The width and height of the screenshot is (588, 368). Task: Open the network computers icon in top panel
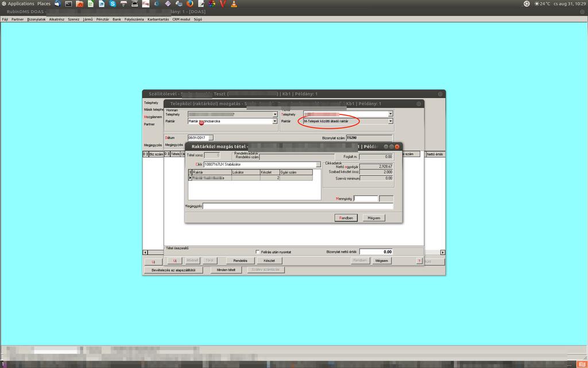pyautogui.click(x=179, y=4)
